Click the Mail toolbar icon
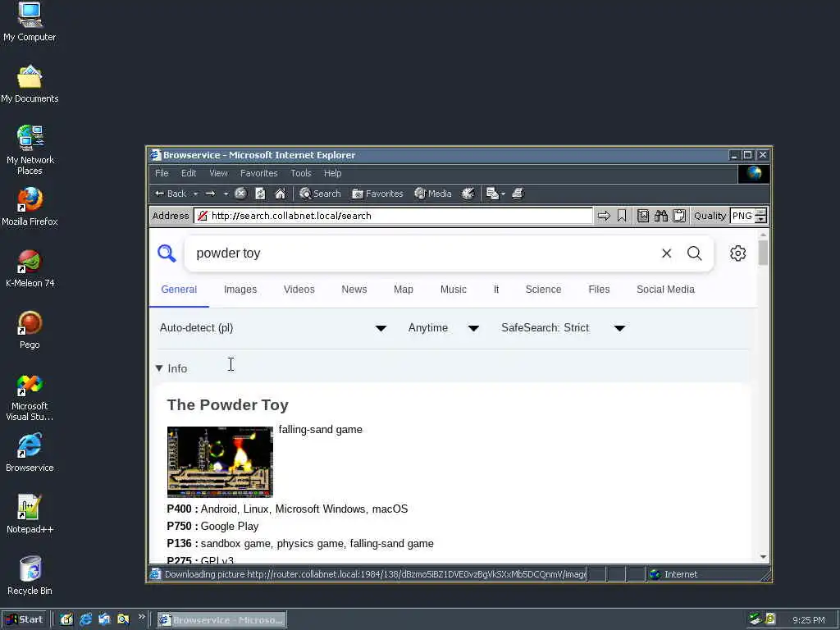This screenshot has height=630, width=840. (492, 194)
